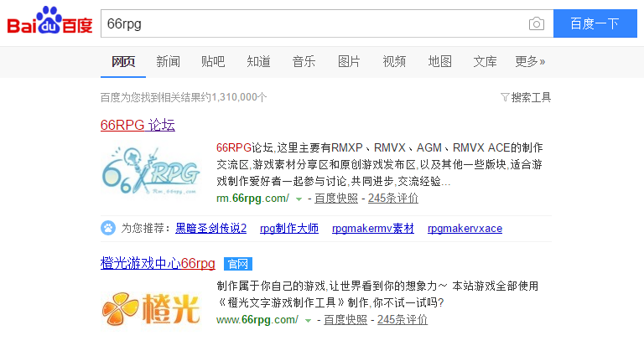
Task: Switch to the 视频 tab
Action: pyautogui.click(x=394, y=62)
